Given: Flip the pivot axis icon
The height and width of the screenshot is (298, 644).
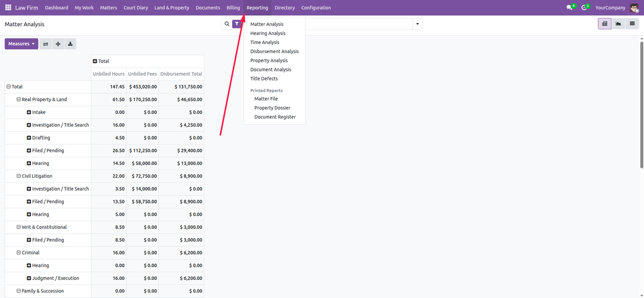Looking at the screenshot, I should point(46,44).
